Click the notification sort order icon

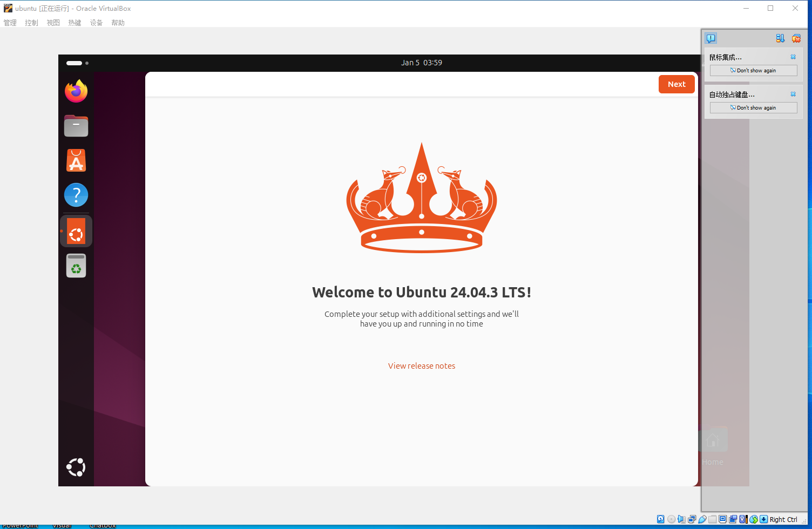780,38
